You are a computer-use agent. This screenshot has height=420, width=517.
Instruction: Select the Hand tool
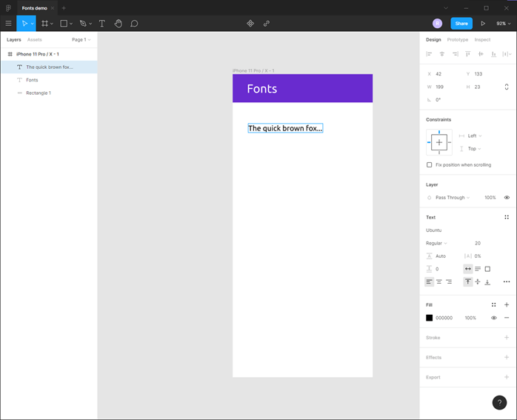(118, 24)
